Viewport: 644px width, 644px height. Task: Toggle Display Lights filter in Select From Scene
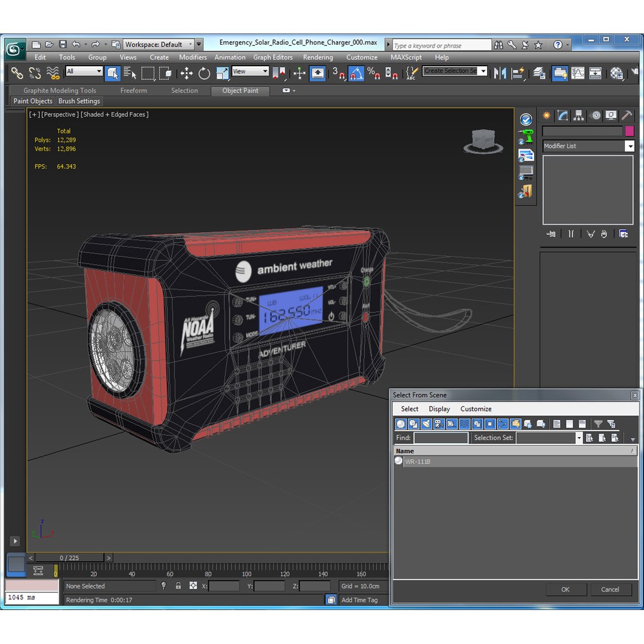click(426, 424)
